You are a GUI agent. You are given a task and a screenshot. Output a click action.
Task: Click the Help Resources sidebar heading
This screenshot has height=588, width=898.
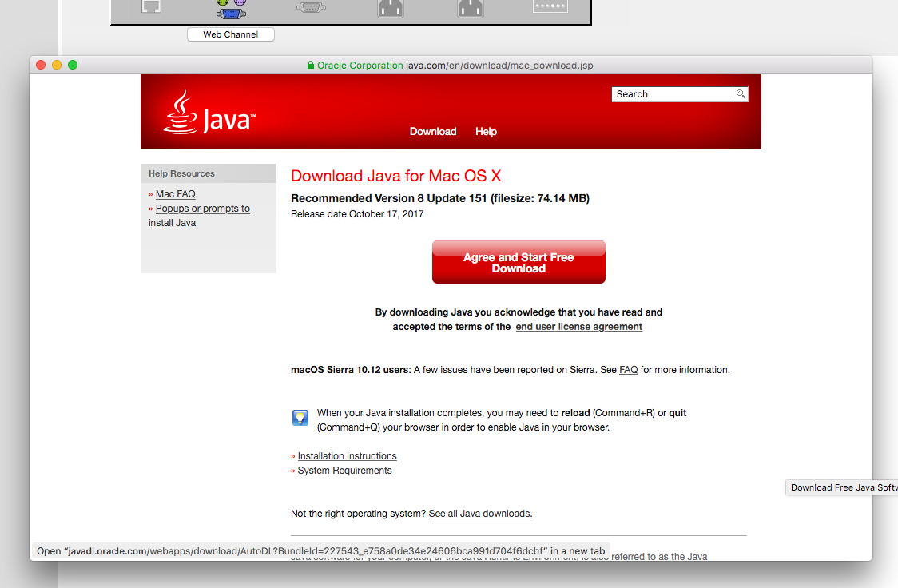[x=181, y=173]
